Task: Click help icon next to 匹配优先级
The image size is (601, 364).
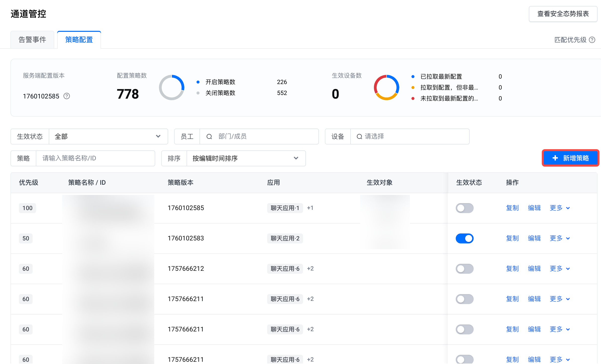Action: 592,40
